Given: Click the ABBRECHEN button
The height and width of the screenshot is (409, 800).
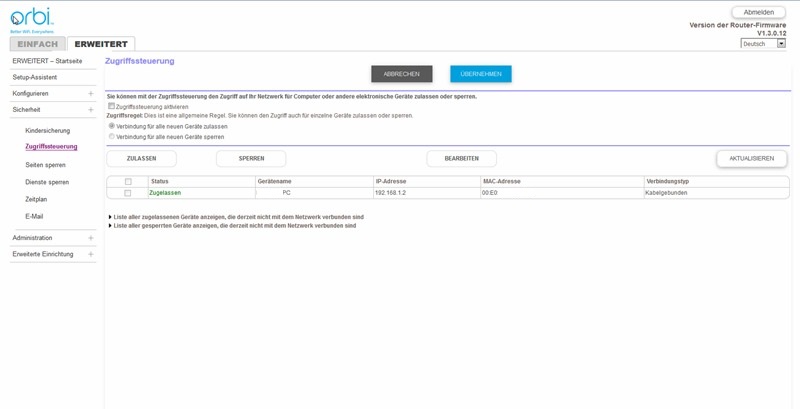Looking at the screenshot, I should pos(402,74).
